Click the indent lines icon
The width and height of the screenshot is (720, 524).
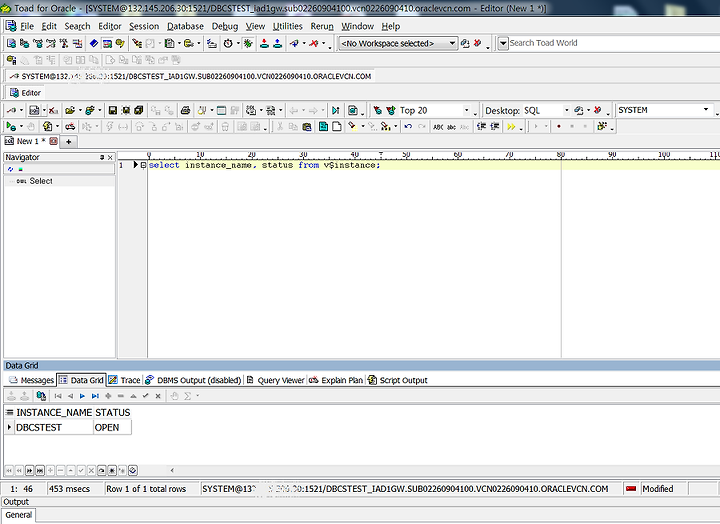(x=481, y=127)
